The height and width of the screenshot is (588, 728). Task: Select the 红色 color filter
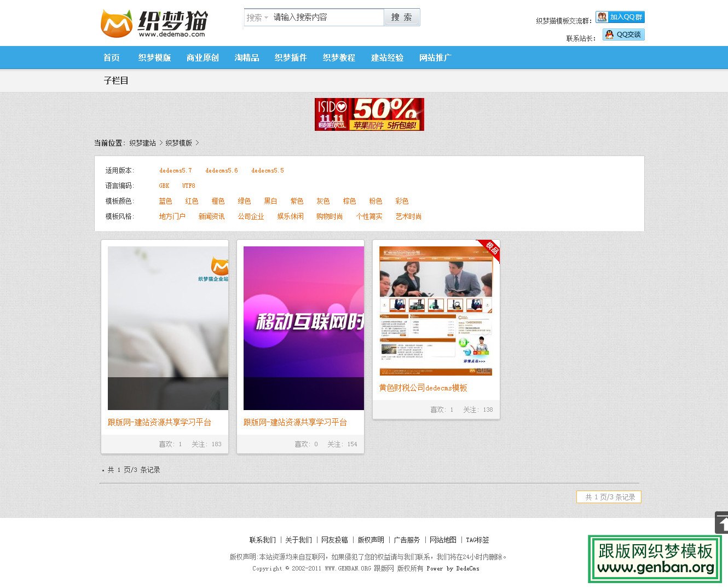(192, 201)
